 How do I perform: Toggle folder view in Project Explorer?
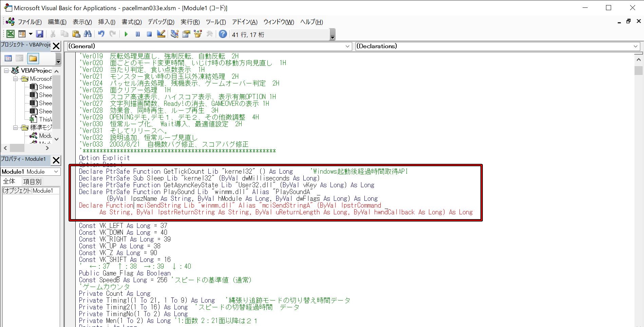[33, 58]
